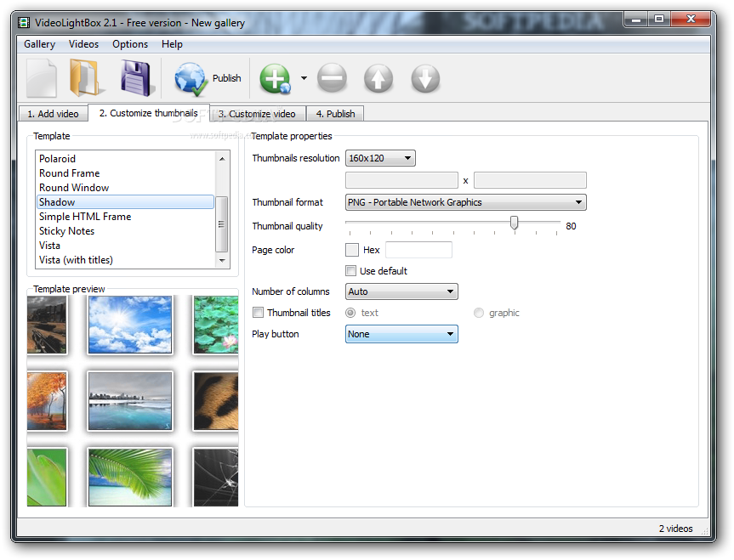
Task: Pick the Simple HTML Frame template
Action: pyautogui.click(x=125, y=217)
